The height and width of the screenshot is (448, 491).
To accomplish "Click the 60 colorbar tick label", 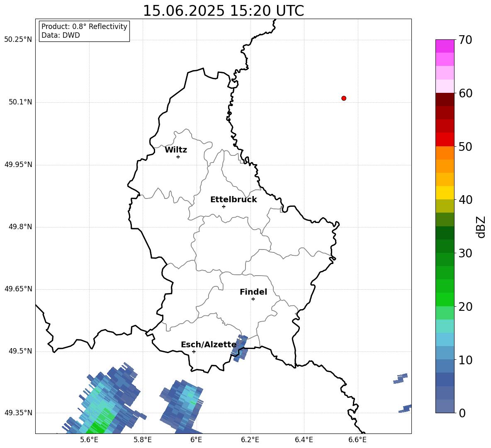I will coord(465,93).
